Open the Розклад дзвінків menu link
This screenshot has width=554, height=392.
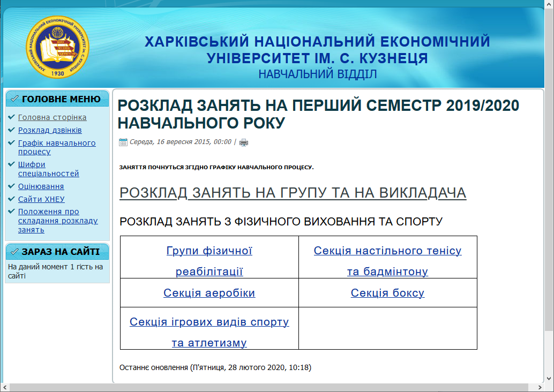(x=50, y=130)
